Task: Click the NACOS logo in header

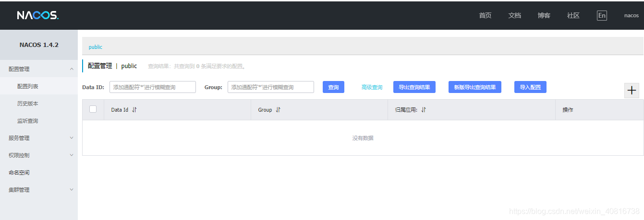Action: point(38,15)
